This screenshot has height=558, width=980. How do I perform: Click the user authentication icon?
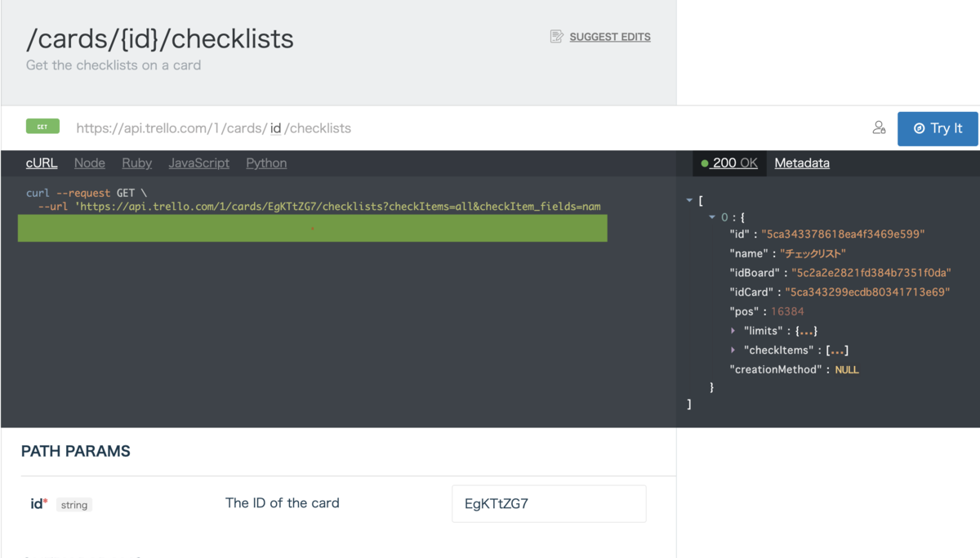point(879,127)
